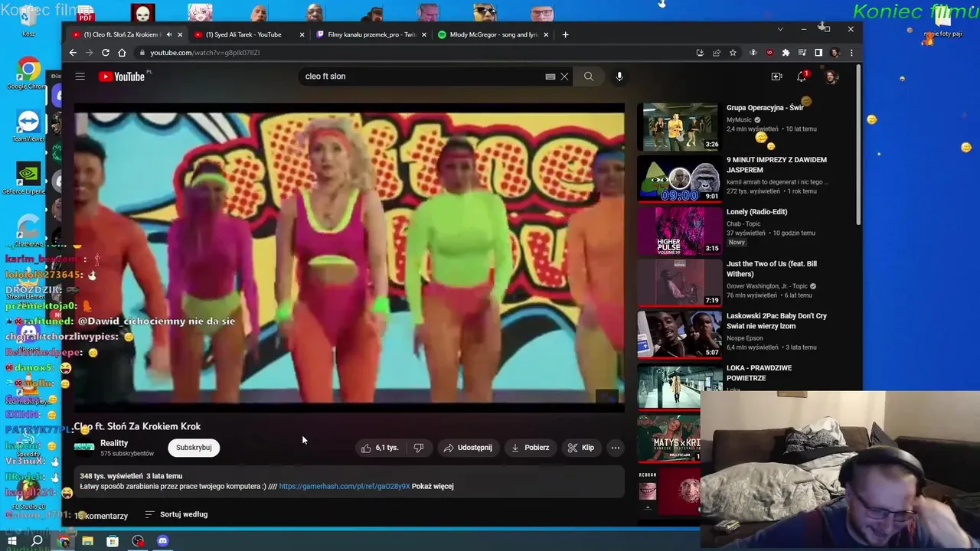The height and width of the screenshot is (551, 980).
Task: Open the gamerhash.com link in description
Action: [345, 486]
